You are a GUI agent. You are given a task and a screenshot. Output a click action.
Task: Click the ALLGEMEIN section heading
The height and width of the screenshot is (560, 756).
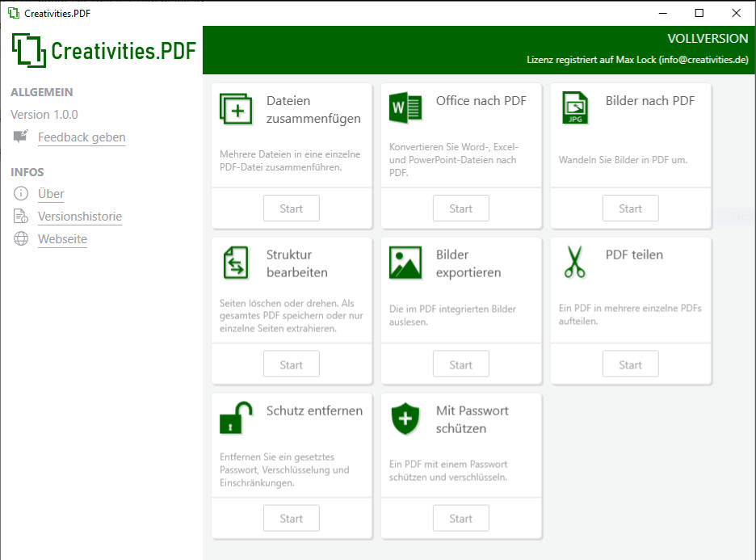click(x=42, y=92)
